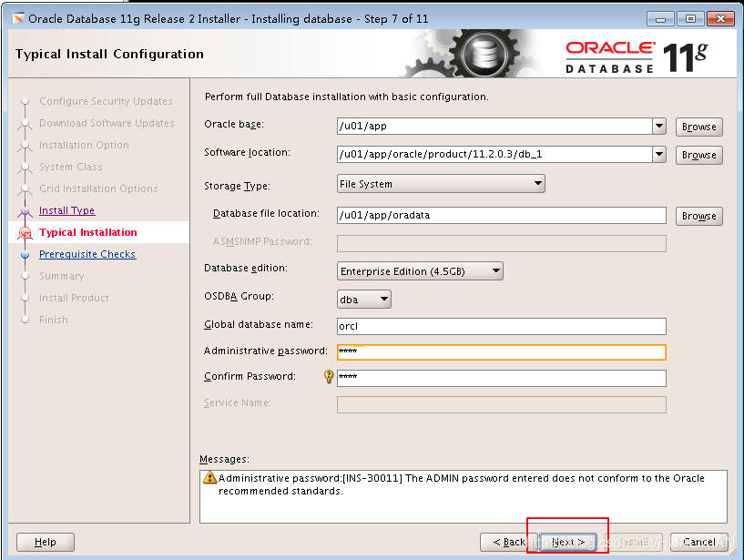Click the Database file location field

(502, 215)
